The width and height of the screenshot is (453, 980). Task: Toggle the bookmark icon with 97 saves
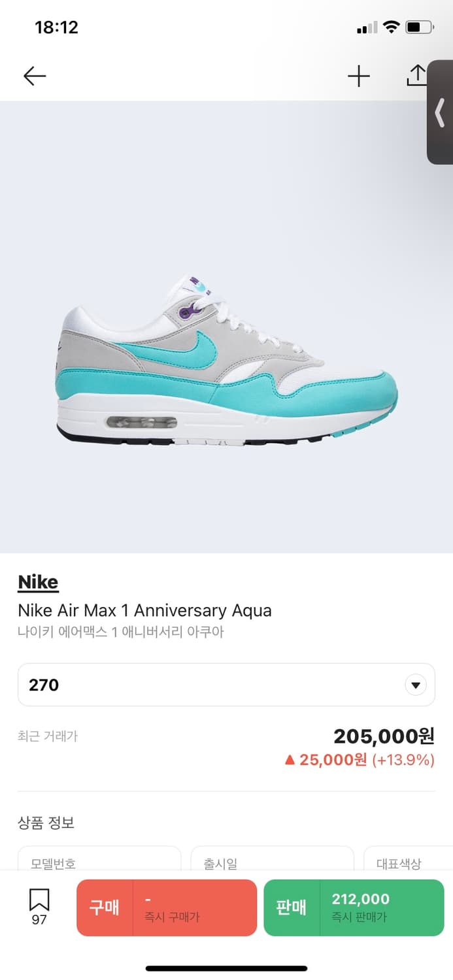click(39, 907)
